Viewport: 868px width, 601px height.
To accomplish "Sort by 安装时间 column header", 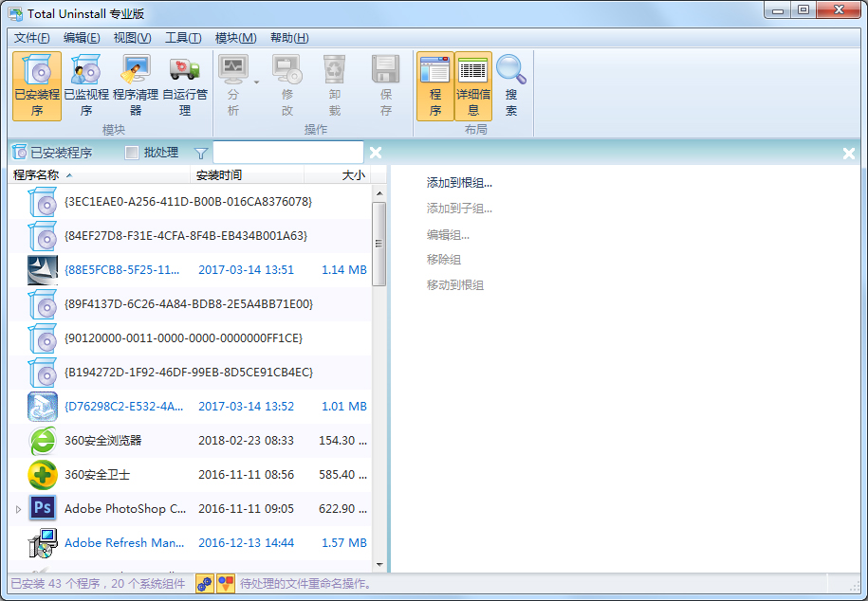I will pyautogui.click(x=247, y=174).
